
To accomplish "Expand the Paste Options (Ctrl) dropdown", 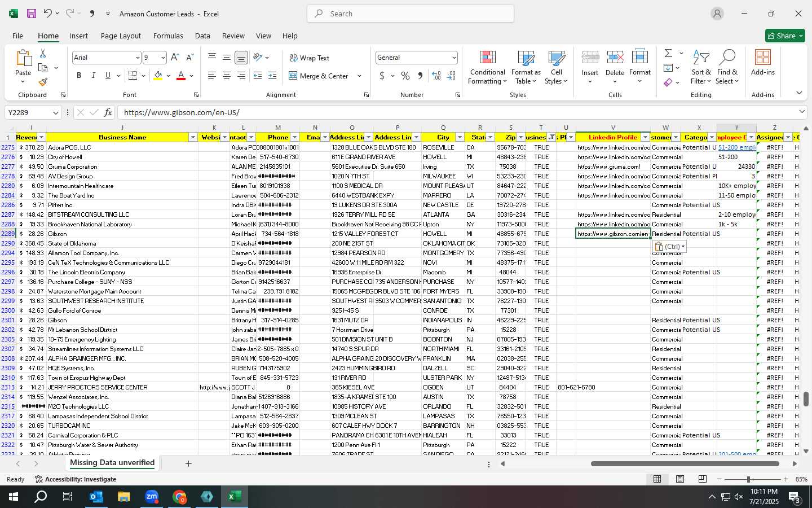I will tap(669, 247).
